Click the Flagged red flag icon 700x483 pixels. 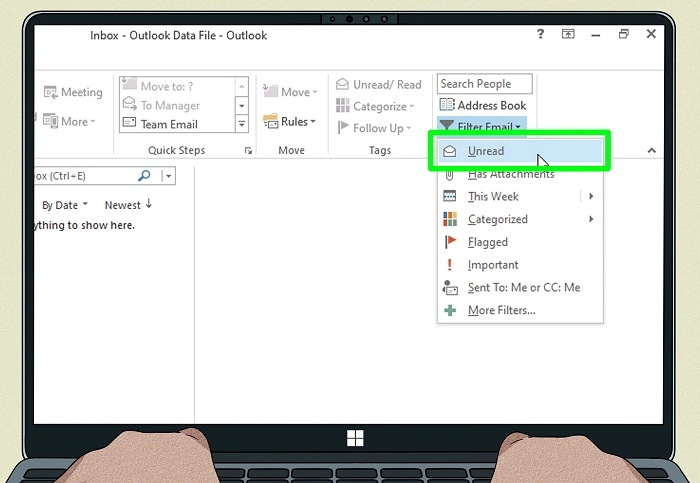pyautogui.click(x=450, y=242)
